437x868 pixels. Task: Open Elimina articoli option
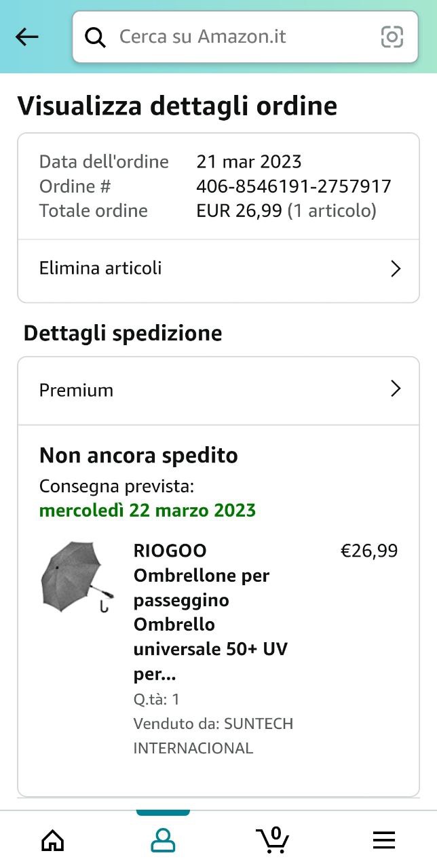[100, 269]
